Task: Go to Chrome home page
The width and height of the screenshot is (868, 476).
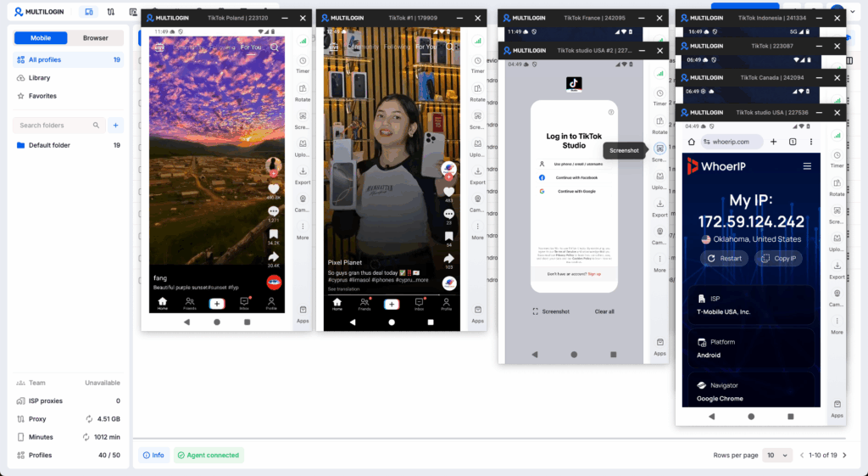Action: [x=692, y=142]
